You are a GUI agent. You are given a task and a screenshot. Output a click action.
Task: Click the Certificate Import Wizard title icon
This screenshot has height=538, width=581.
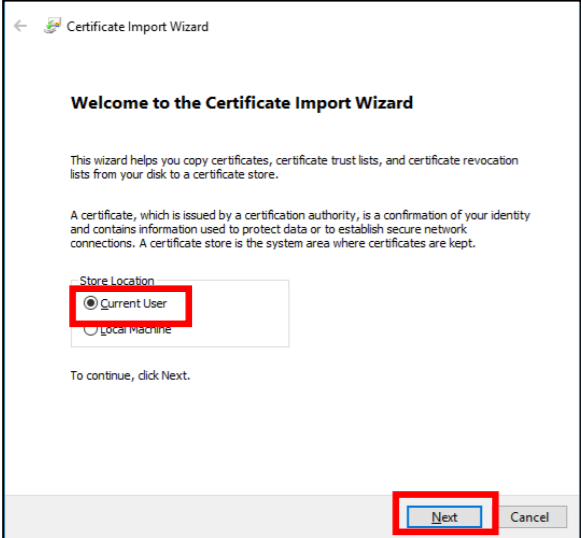click(52, 26)
